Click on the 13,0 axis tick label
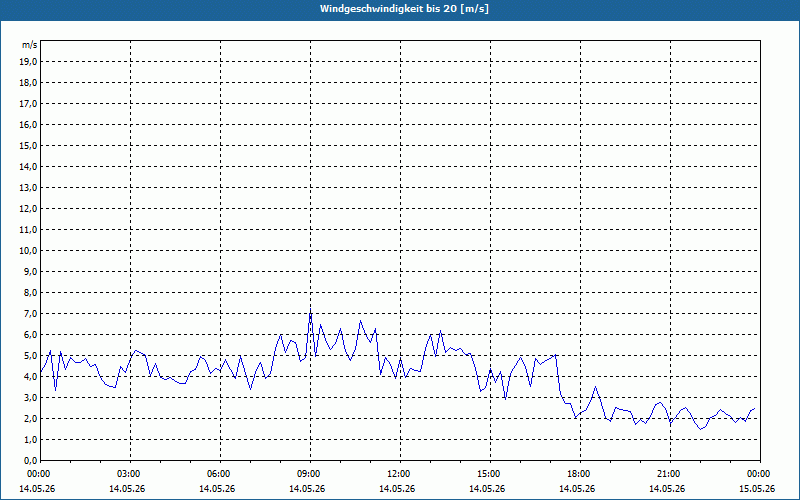 tap(28, 188)
